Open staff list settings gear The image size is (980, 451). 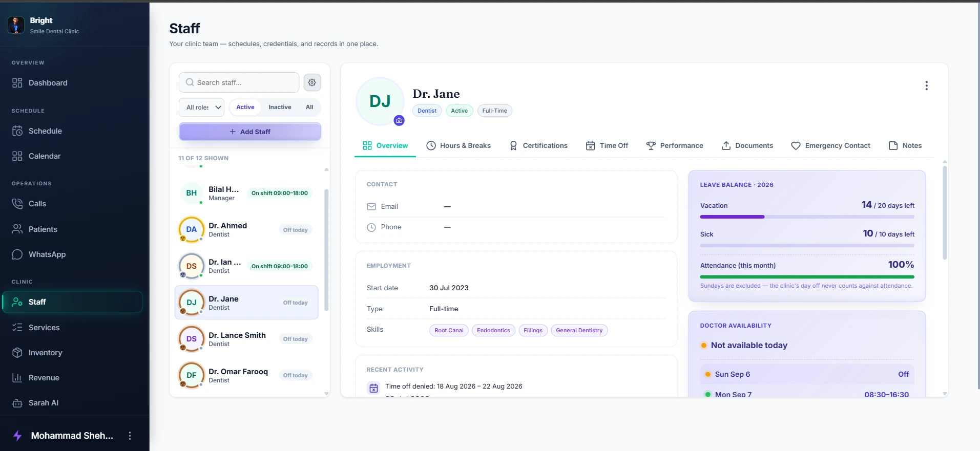coord(312,82)
